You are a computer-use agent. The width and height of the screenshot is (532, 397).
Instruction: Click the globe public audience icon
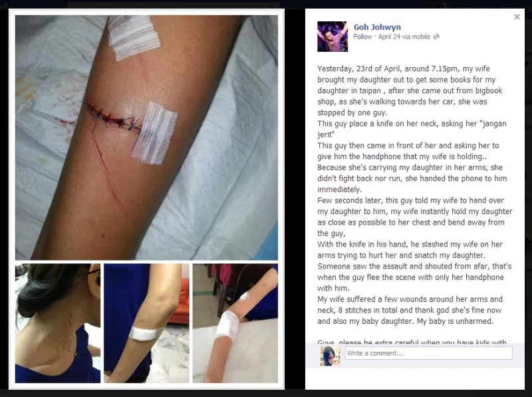(x=436, y=37)
